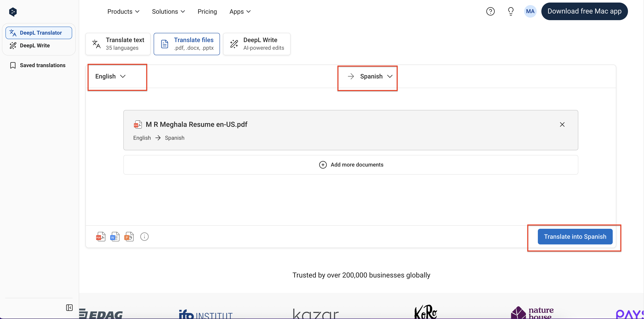The image size is (644, 319).
Task: Expand the Products menu
Action: pos(123,12)
